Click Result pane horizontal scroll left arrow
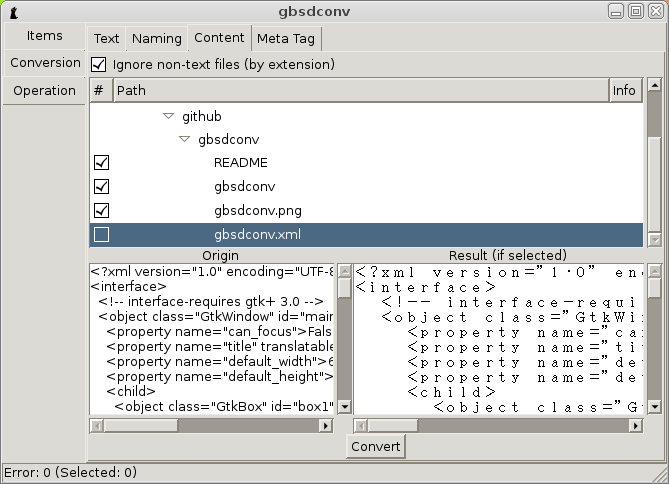The image size is (669, 484). click(x=361, y=426)
